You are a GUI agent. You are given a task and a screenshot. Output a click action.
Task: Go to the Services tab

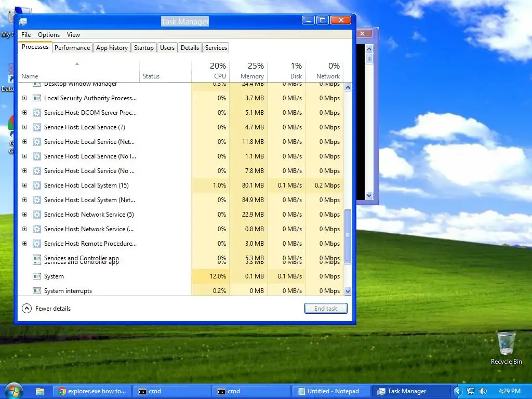[x=216, y=48]
